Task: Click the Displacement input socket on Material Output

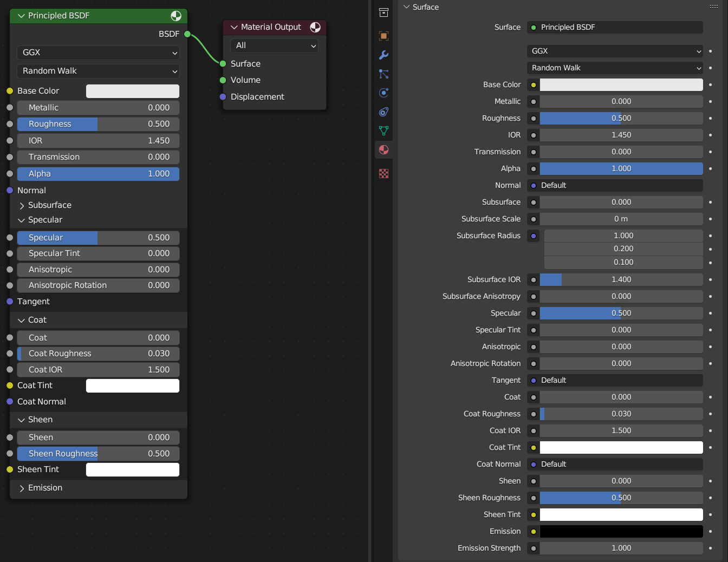Action: click(223, 97)
